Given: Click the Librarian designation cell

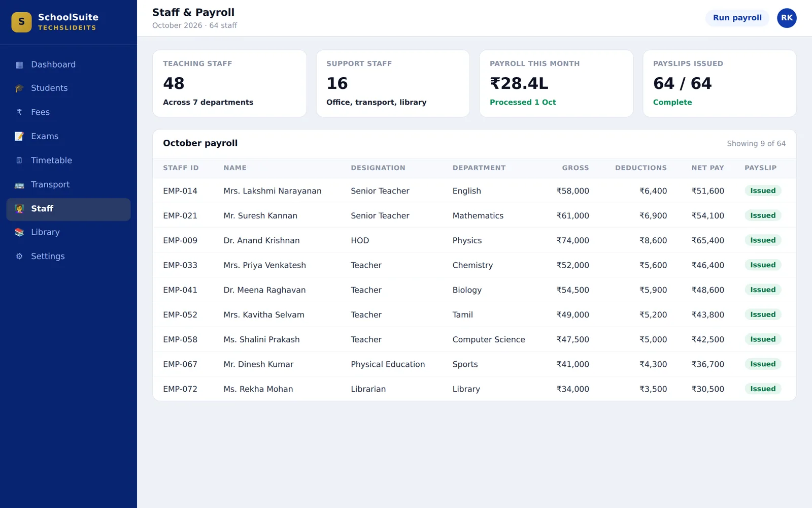Looking at the screenshot, I should tap(368, 389).
